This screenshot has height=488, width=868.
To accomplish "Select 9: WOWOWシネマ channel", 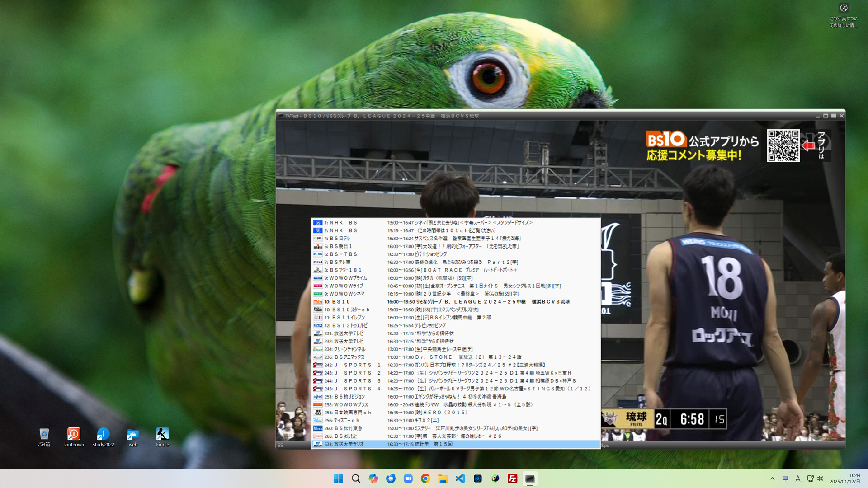I will click(456, 294).
